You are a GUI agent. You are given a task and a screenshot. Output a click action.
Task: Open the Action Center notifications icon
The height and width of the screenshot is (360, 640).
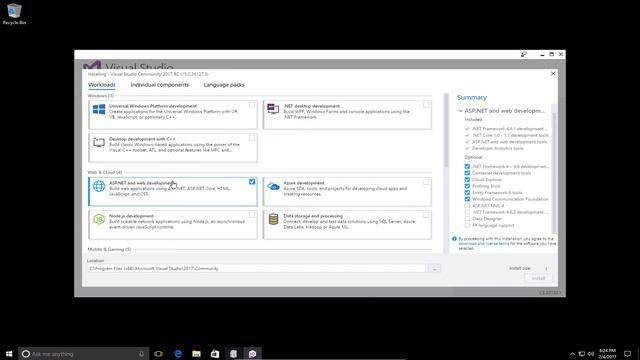[627, 353]
